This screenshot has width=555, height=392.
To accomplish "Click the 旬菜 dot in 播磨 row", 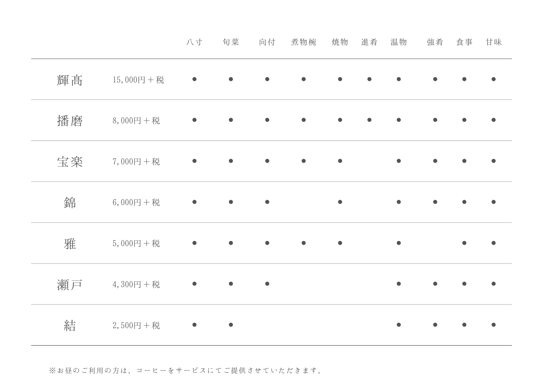I will tap(231, 120).
